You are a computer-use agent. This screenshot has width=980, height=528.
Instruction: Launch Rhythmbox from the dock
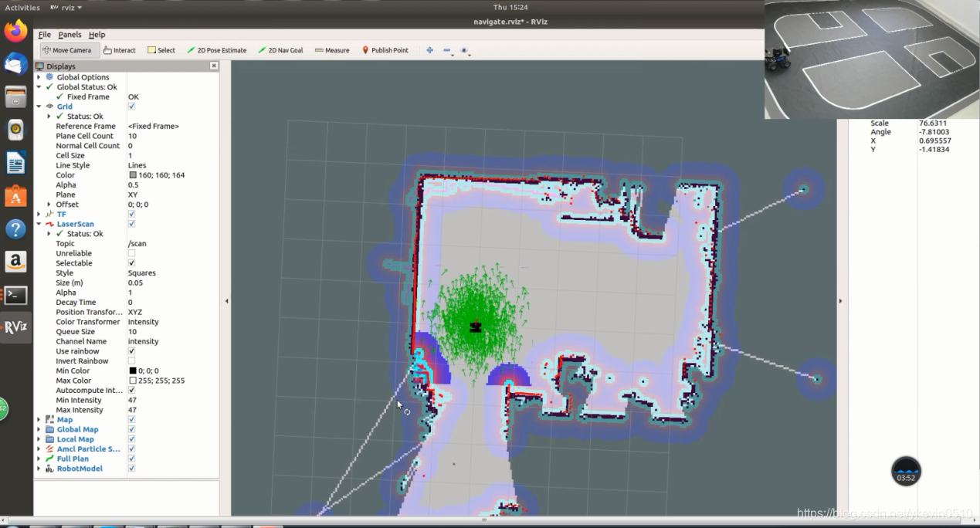(15, 130)
